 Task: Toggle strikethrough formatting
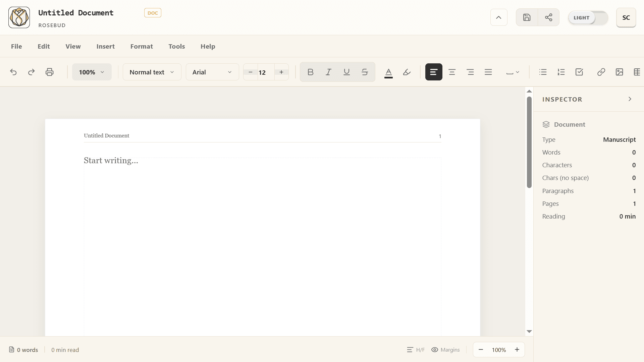pyautogui.click(x=365, y=72)
